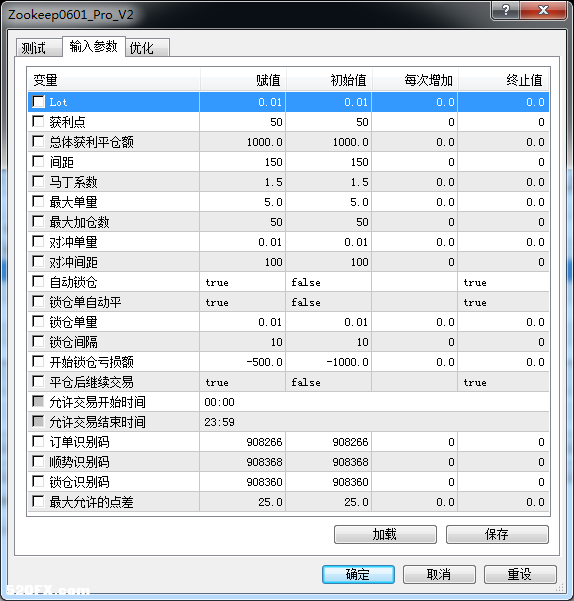Close the Zookeep0601_Pro_V2 dialog
The width and height of the screenshot is (574, 601).
click(x=543, y=10)
